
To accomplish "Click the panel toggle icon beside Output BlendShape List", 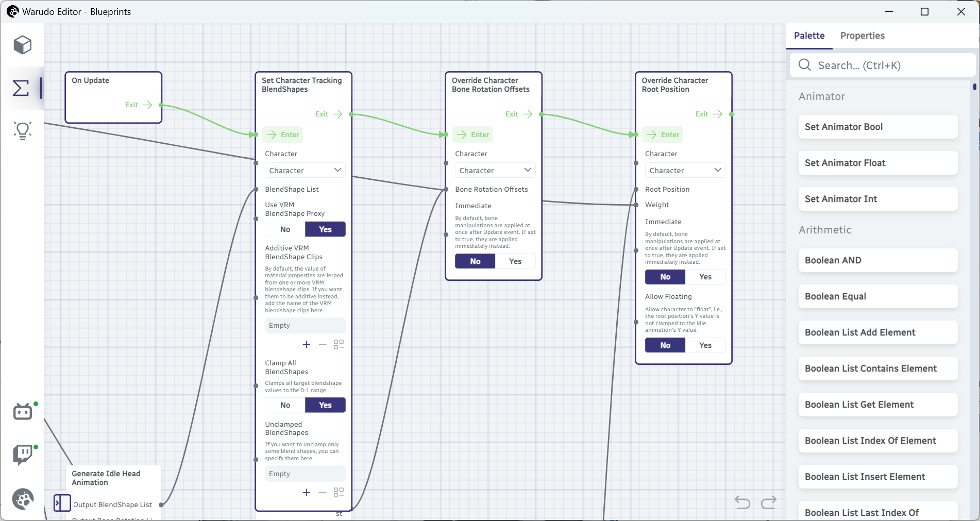I will pyautogui.click(x=62, y=502).
